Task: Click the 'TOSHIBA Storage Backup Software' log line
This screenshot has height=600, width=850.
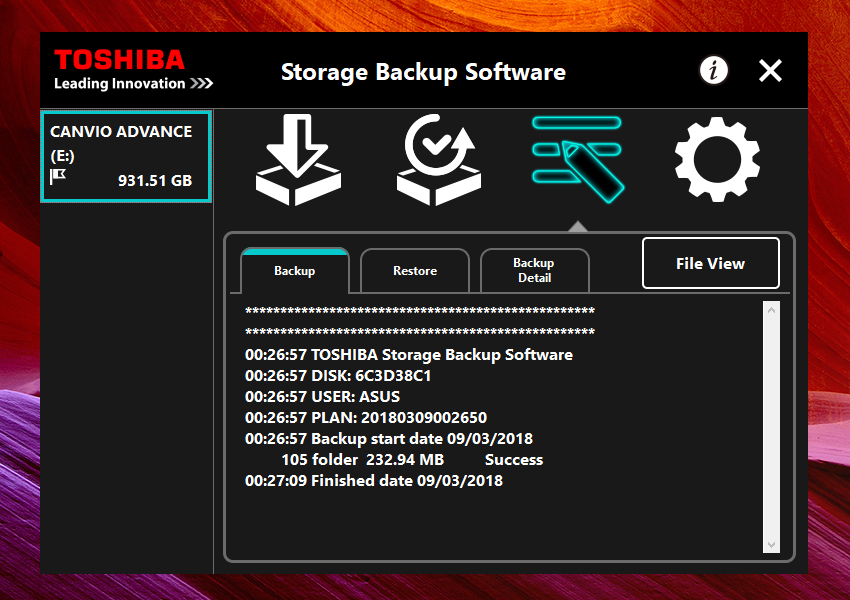Action: 409,354
